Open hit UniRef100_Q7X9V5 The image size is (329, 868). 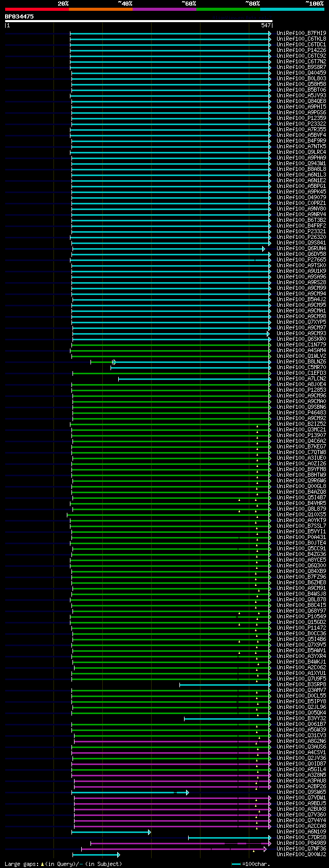301,645
